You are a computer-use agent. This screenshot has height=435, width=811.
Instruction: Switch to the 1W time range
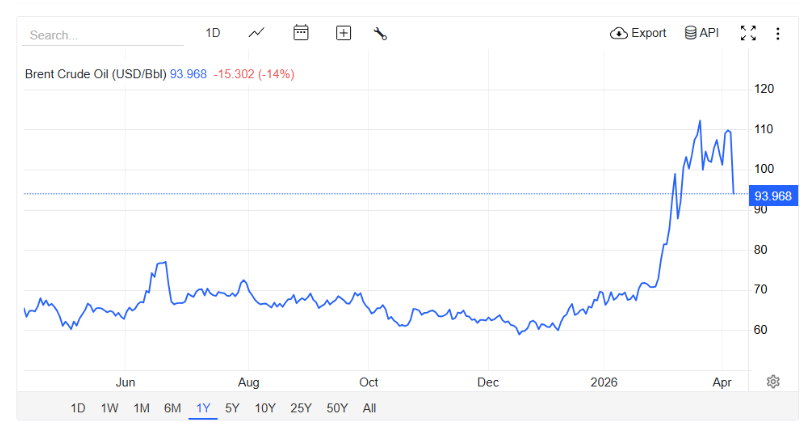pos(110,408)
